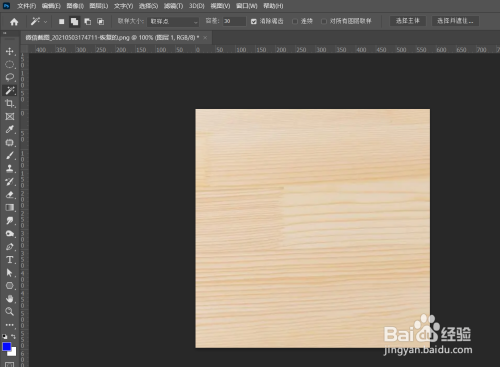Open the 选择(S) menu
The image size is (500, 367).
point(148,6)
